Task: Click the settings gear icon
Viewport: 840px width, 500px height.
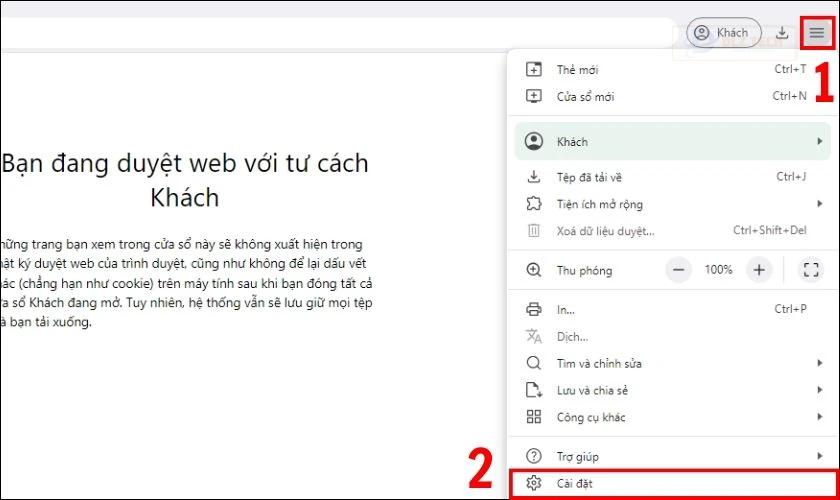Action: (534, 483)
